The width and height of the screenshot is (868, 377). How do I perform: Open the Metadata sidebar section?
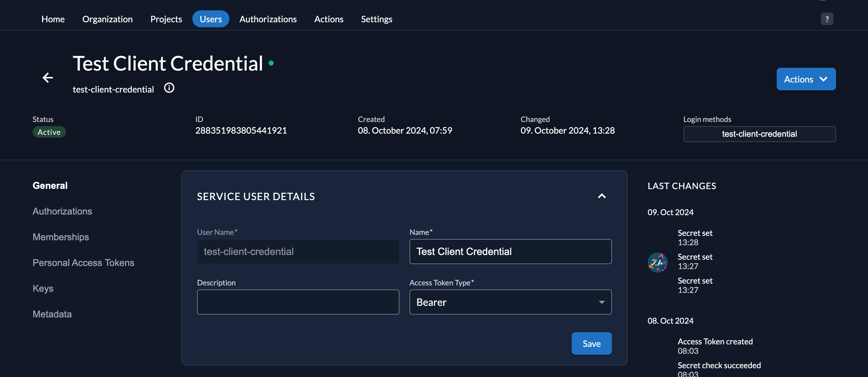(x=52, y=314)
